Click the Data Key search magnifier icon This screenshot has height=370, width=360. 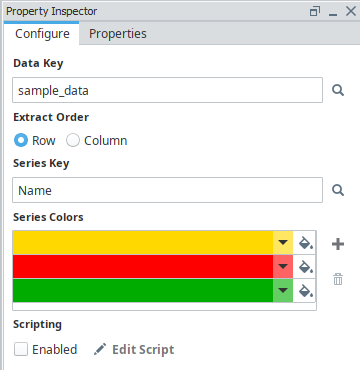338,90
